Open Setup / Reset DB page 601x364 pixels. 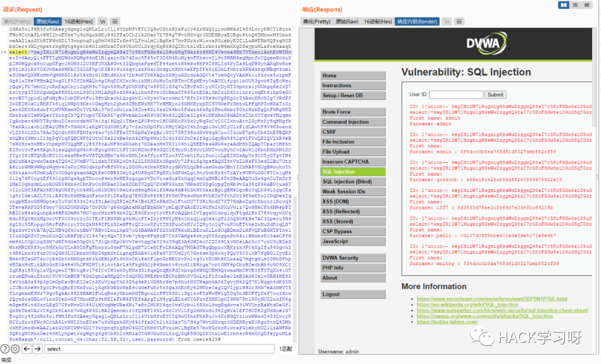click(x=353, y=95)
